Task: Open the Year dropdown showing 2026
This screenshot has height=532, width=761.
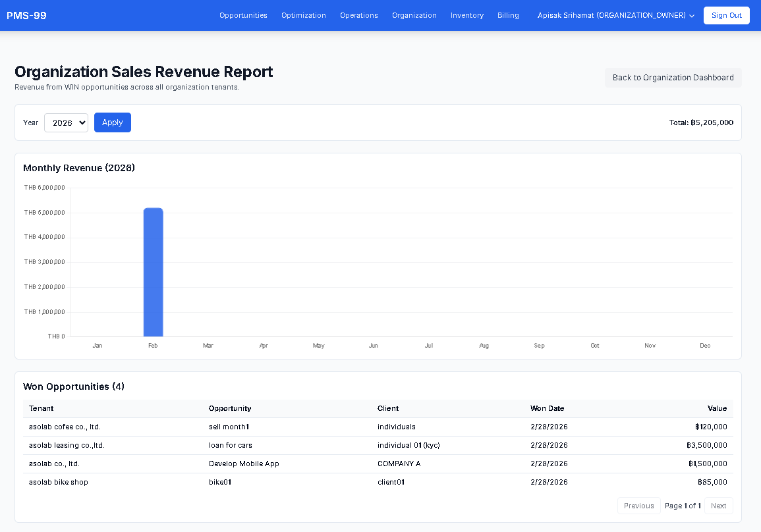Action: [66, 122]
